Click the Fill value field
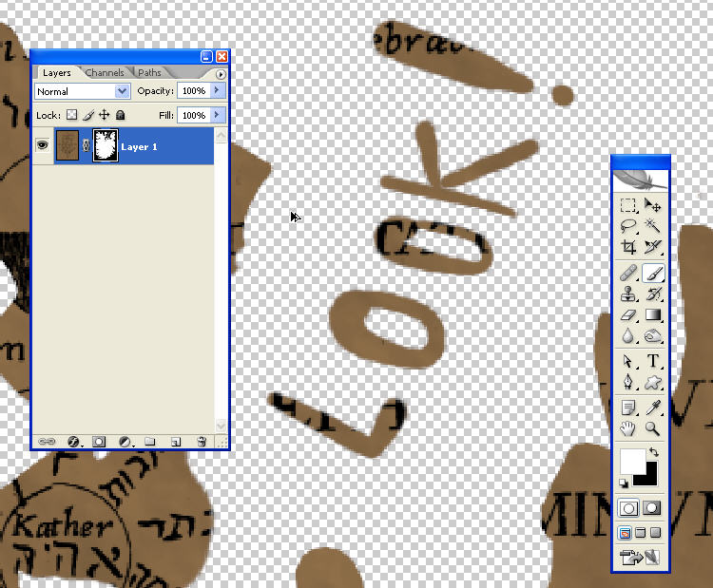713x588 pixels. 194,115
